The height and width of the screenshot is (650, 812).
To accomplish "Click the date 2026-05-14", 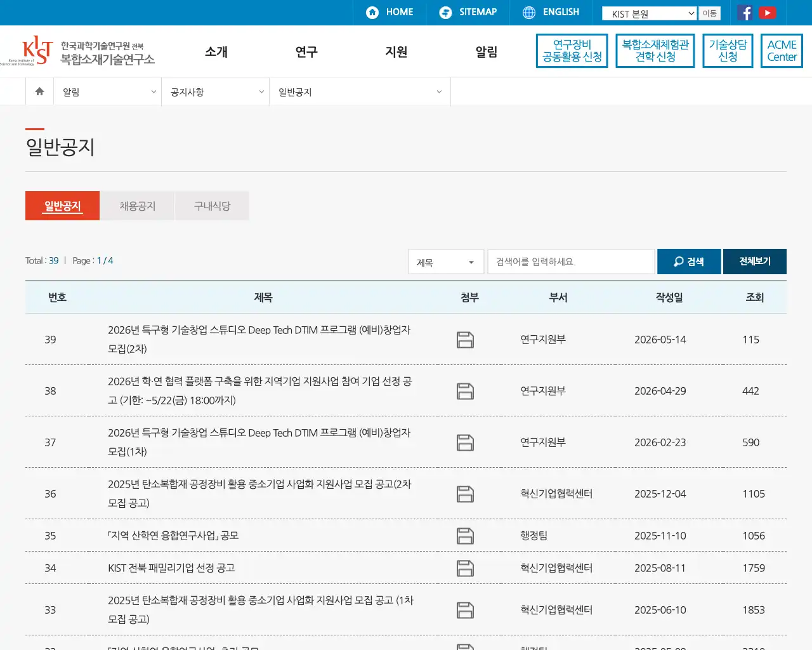I will [x=660, y=340].
